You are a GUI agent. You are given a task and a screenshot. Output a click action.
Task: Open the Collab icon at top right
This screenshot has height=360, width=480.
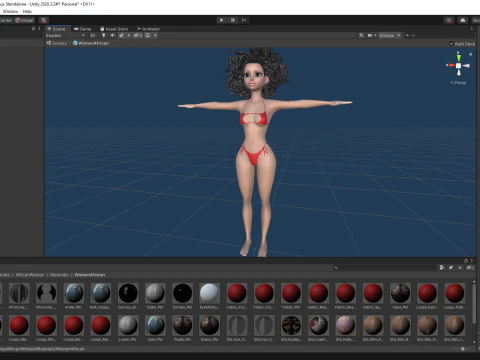pos(449,20)
